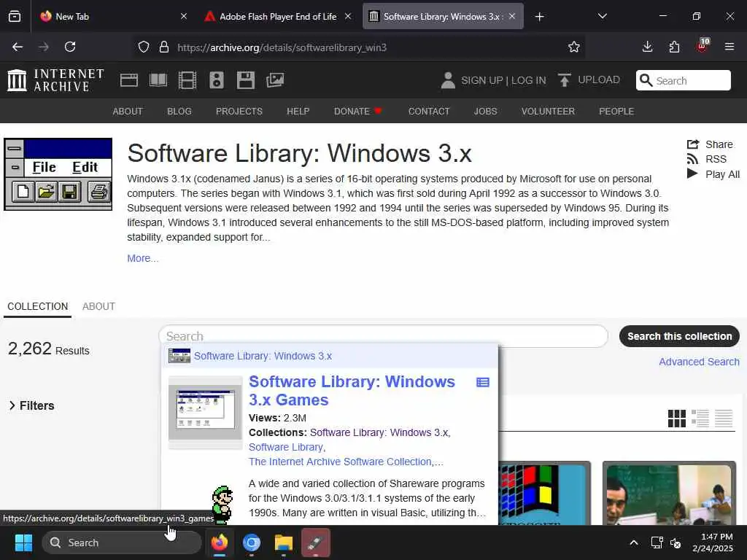This screenshot has height=560, width=747.
Task: Click Windows 3.x Games thumbnail image
Action: coord(205,413)
